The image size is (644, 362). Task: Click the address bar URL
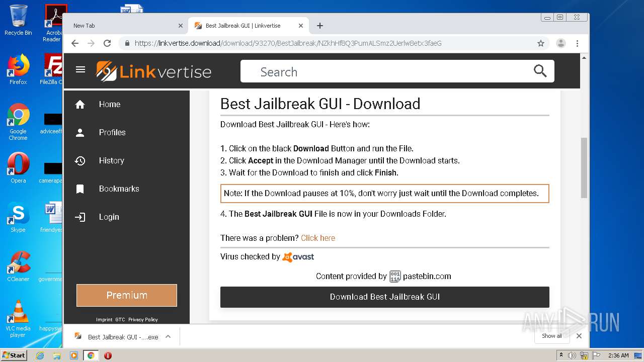click(x=288, y=43)
